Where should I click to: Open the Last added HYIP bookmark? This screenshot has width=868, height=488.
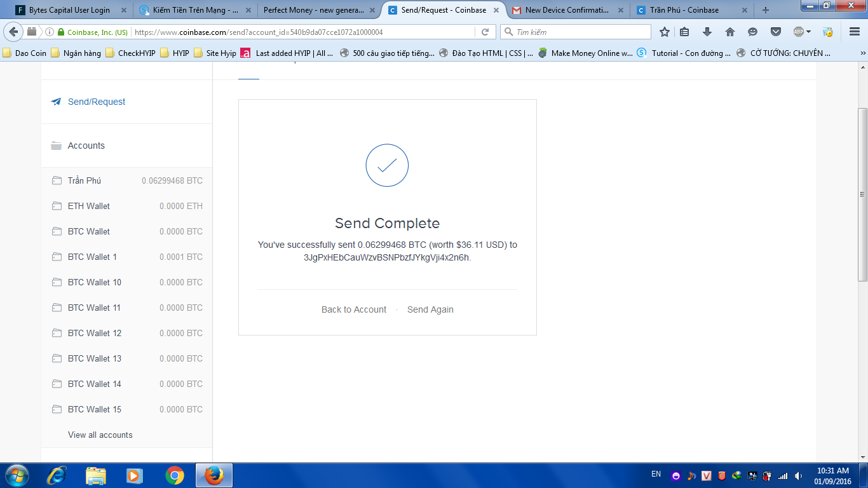pos(287,53)
